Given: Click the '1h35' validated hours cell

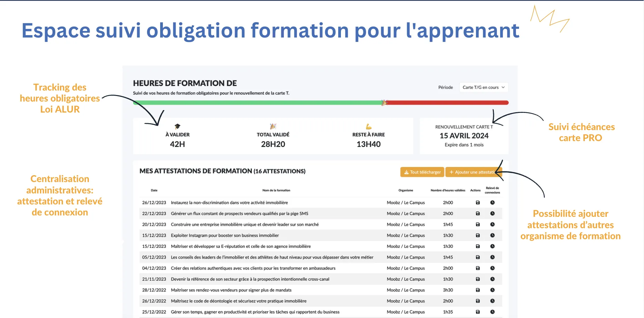Looking at the screenshot, I should tap(448, 312).
